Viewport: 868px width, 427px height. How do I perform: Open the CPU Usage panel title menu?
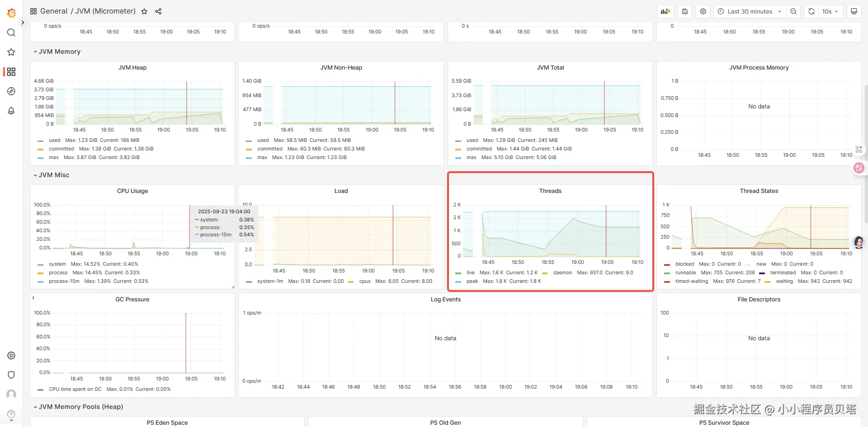pyautogui.click(x=132, y=191)
